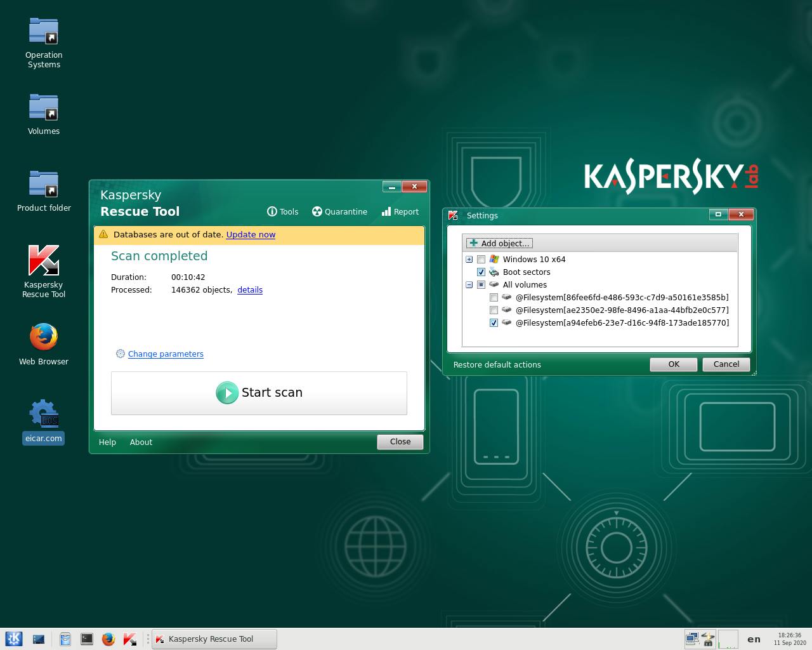Expand the Windows 10 x64 tree node
Viewport: 812px width, 650px height.
[x=469, y=259]
